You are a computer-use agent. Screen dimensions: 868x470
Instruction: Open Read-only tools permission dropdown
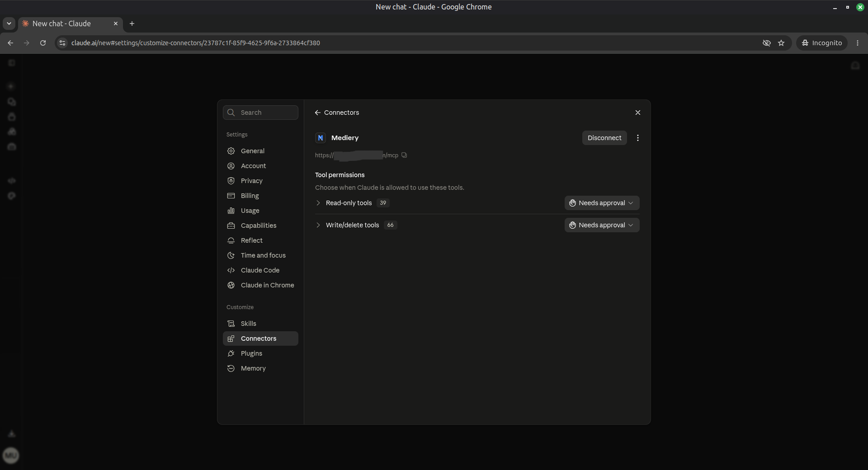pyautogui.click(x=602, y=203)
